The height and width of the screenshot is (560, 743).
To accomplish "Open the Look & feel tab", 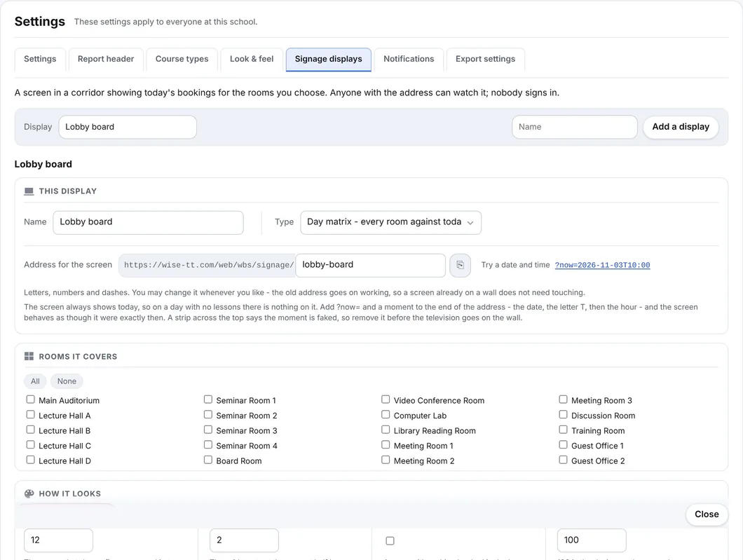I will coord(252,59).
